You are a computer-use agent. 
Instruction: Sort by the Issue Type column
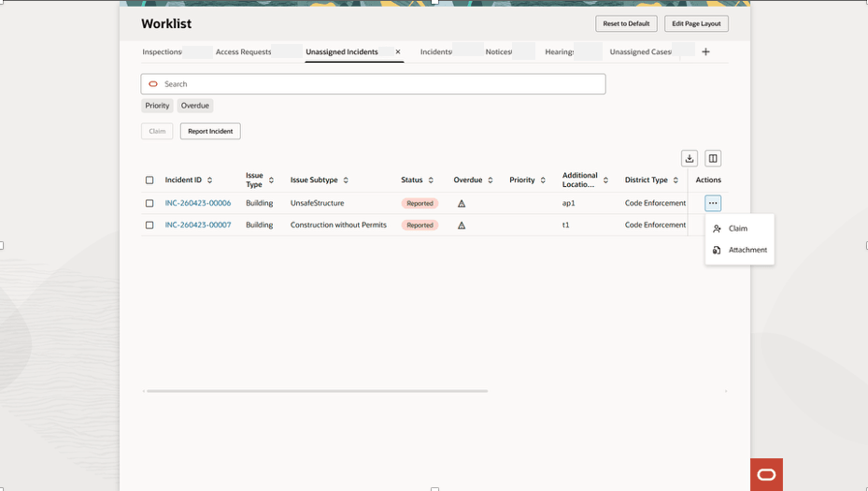271,181
